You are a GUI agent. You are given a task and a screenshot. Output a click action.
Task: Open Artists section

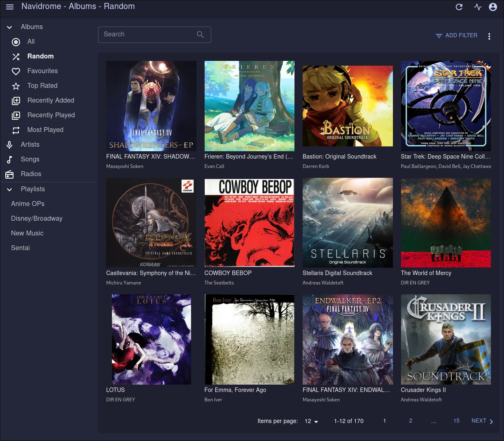tap(30, 145)
